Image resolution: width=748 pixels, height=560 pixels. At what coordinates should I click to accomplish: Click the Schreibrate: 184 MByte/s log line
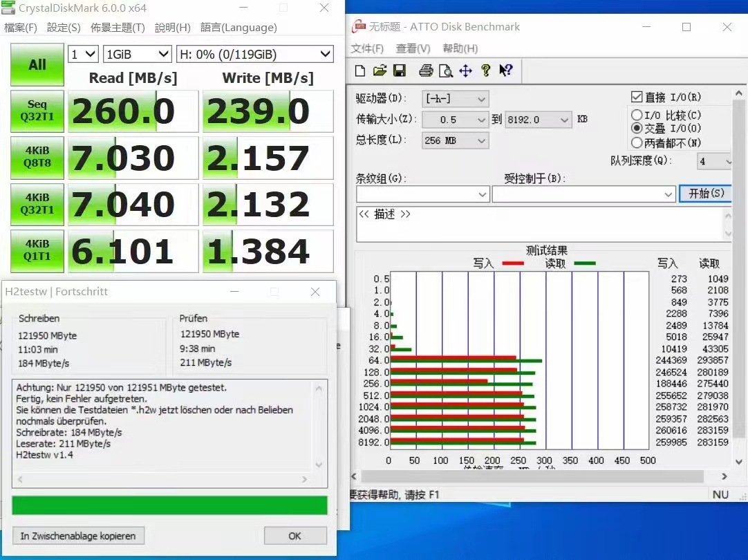[69, 432]
